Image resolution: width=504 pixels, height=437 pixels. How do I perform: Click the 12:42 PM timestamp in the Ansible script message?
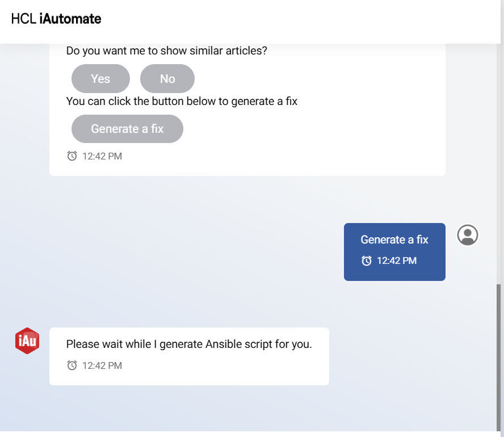tap(102, 365)
